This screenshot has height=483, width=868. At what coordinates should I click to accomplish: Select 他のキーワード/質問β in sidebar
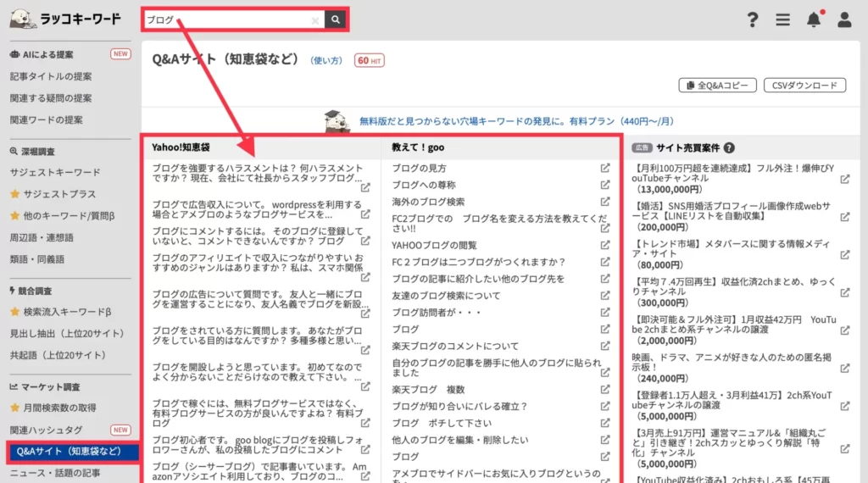coord(63,215)
